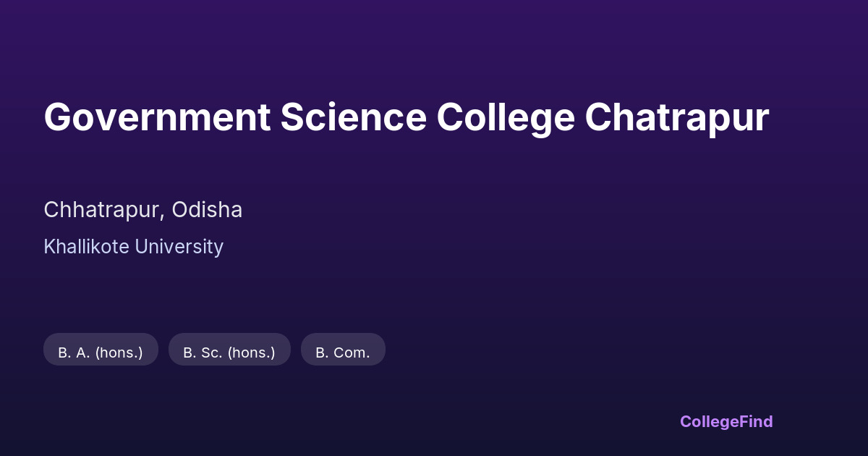
Task: Select the B. A. (hons.) course chip
Action: point(101,352)
